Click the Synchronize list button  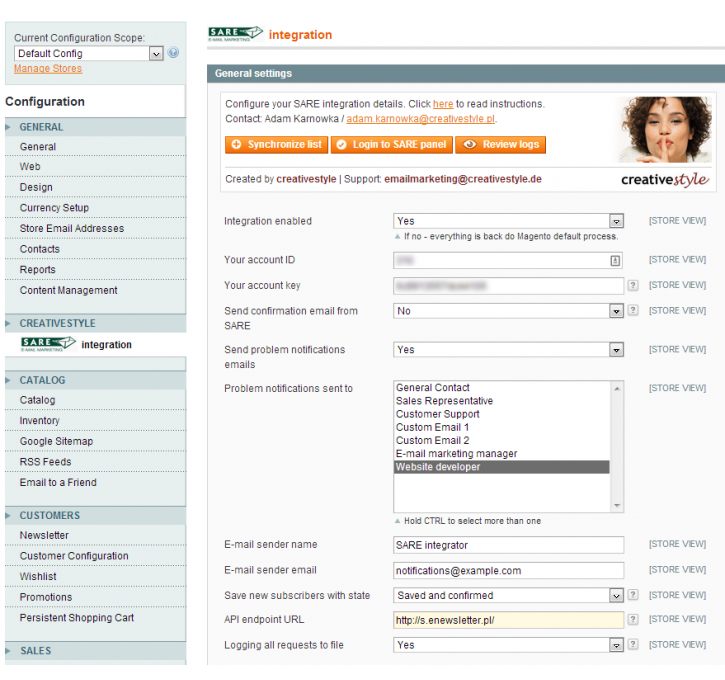pyautogui.click(x=276, y=145)
